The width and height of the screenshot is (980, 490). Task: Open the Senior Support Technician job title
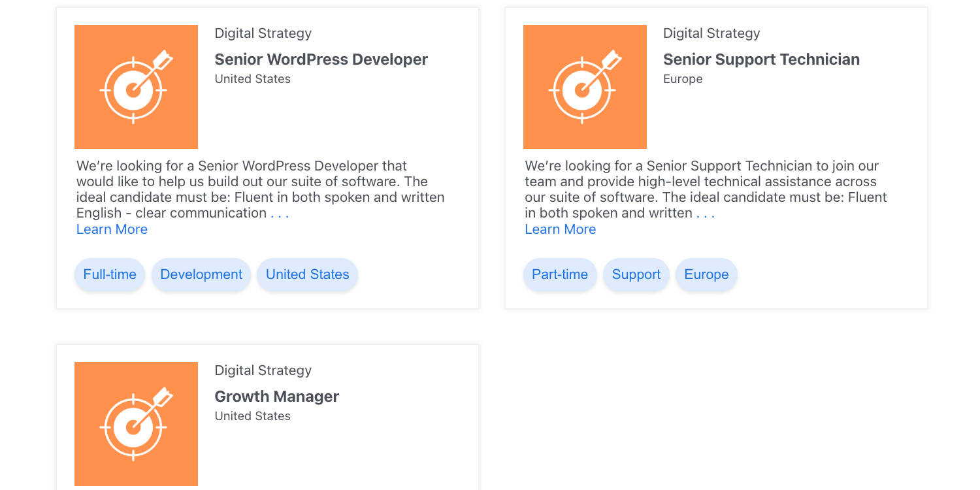coord(761,59)
